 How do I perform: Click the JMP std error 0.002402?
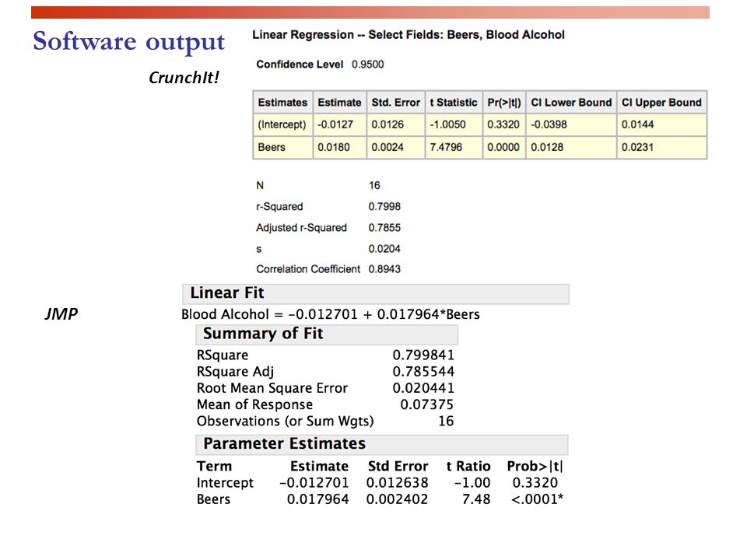[398, 499]
